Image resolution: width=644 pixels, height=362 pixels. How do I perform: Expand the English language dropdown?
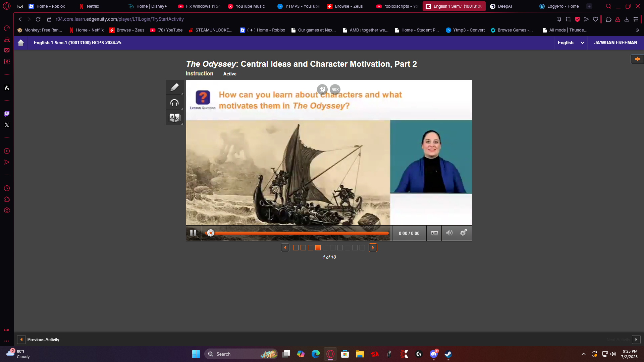571,43
